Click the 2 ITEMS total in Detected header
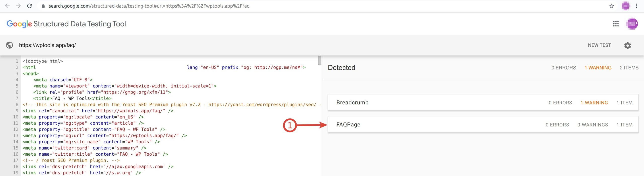Screen dimensions: 644x176 point(629,68)
